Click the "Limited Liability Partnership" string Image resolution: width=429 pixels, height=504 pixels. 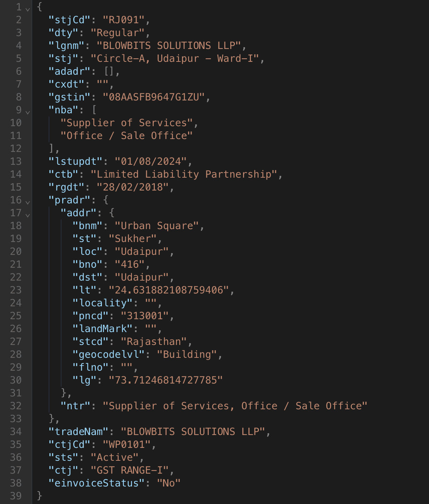tap(184, 174)
